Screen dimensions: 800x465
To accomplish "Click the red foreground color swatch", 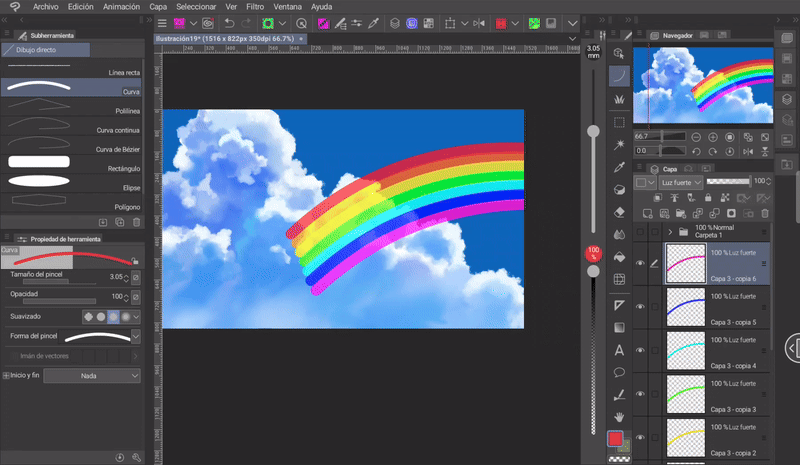I will pyautogui.click(x=616, y=439).
